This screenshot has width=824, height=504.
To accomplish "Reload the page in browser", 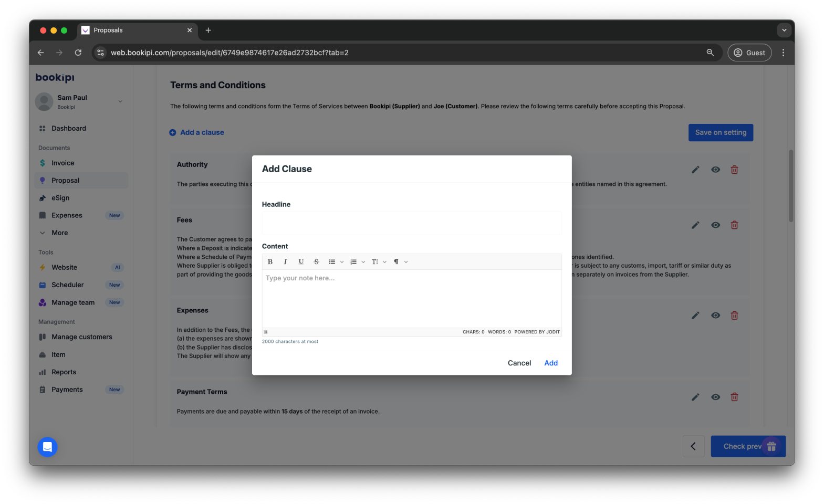I will [78, 52].
